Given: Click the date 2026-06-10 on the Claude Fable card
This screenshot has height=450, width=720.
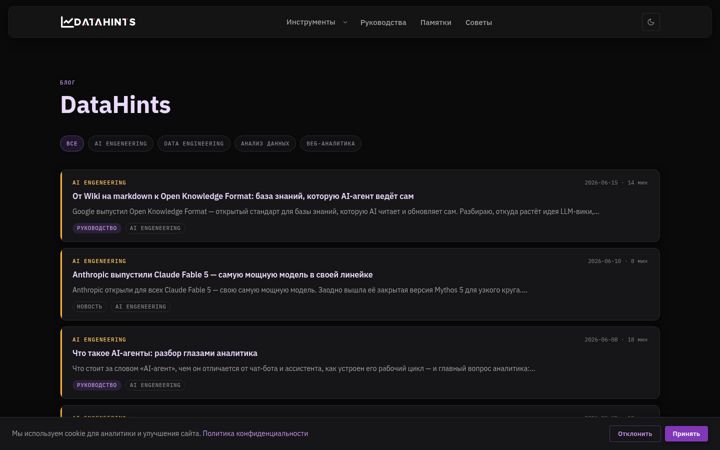Looking at the screenshot, I should pos(604,261).
